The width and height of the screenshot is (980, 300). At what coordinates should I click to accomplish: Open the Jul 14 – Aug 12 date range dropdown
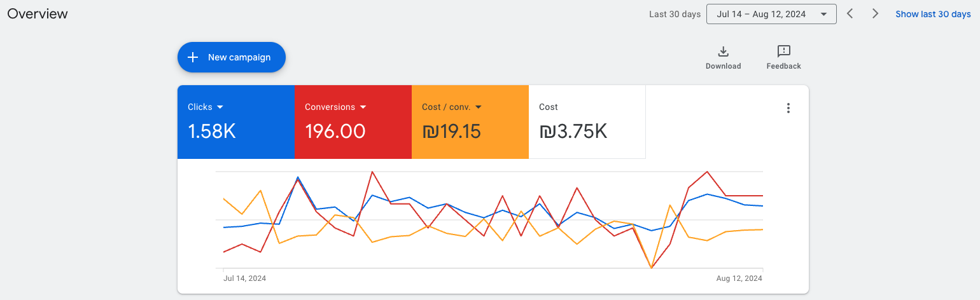pos(771,14)
